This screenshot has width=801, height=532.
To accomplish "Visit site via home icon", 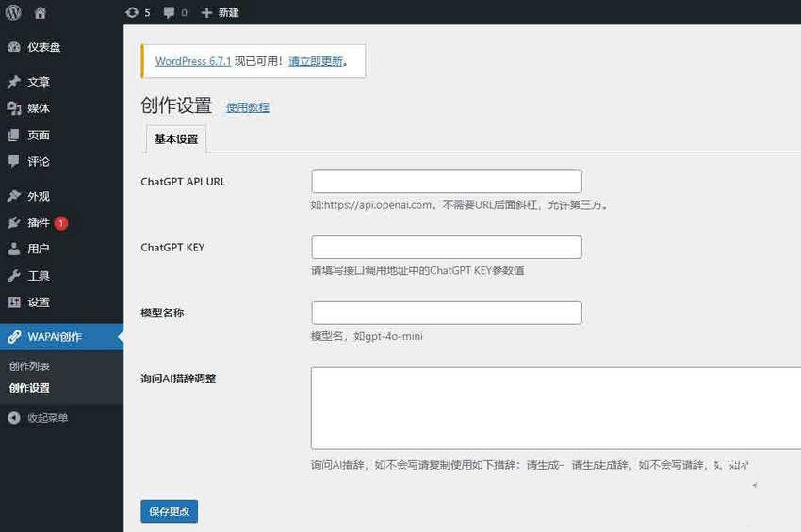I will tap(41, 13).
